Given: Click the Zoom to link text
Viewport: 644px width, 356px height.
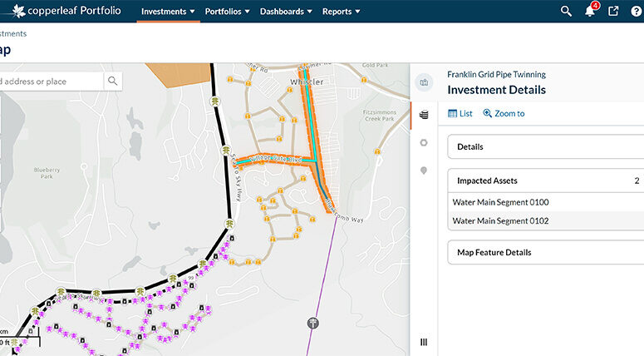Looking at the screenshot, I should pos(509,113).
